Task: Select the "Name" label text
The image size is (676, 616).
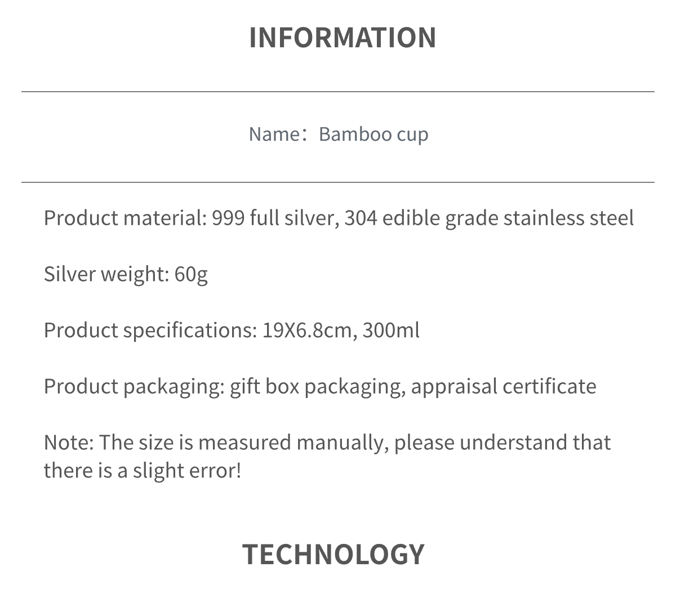Action: click(274, 135)
